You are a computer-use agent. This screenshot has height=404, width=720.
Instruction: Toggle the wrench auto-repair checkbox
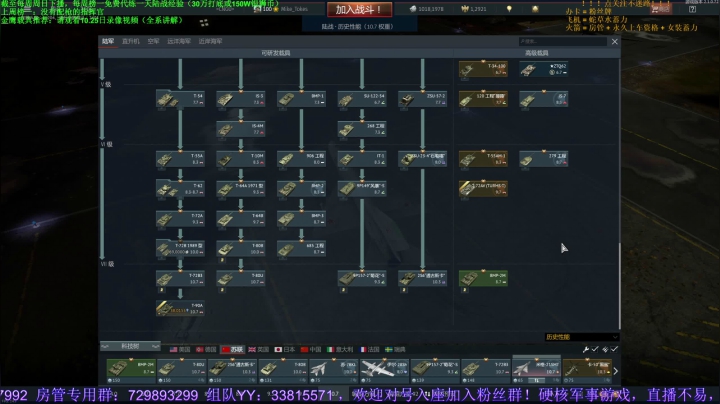coord(595,349)
